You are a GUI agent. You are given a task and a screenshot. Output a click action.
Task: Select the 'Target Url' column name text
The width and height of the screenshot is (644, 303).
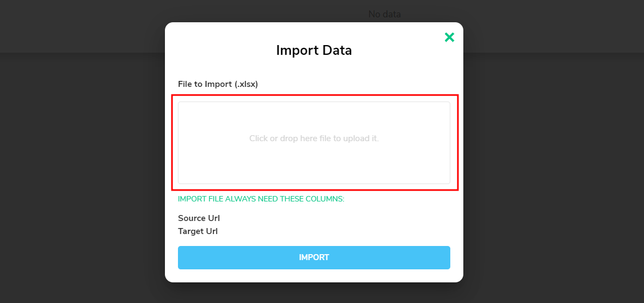click(x=197, y=231)
